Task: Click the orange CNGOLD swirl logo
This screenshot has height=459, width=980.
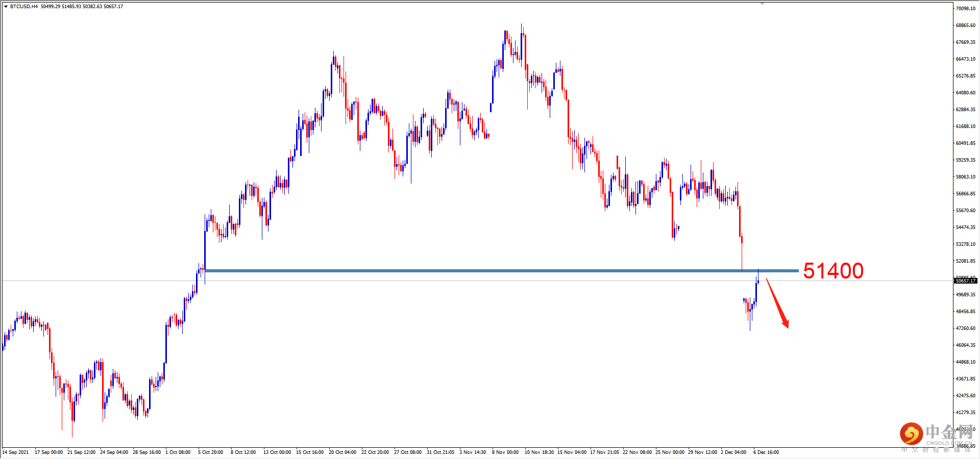Action: pyautogui.click(x=911, y=434)
